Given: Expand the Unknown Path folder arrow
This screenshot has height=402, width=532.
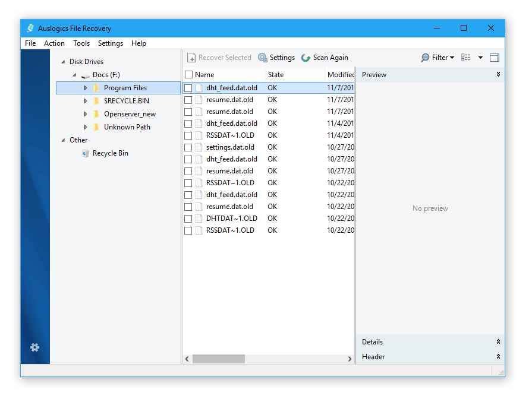Looking at the screenshot, I should click(x=86, y=127).
